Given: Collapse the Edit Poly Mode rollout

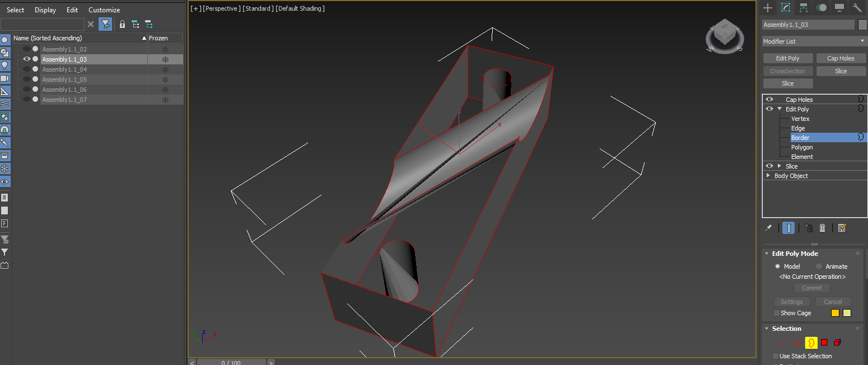Looking at the screenshot, I should coord(766,254).
